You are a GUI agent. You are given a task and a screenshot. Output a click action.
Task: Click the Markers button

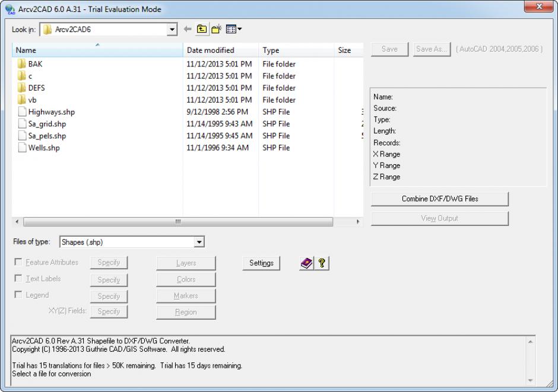(x=186, y=296)
